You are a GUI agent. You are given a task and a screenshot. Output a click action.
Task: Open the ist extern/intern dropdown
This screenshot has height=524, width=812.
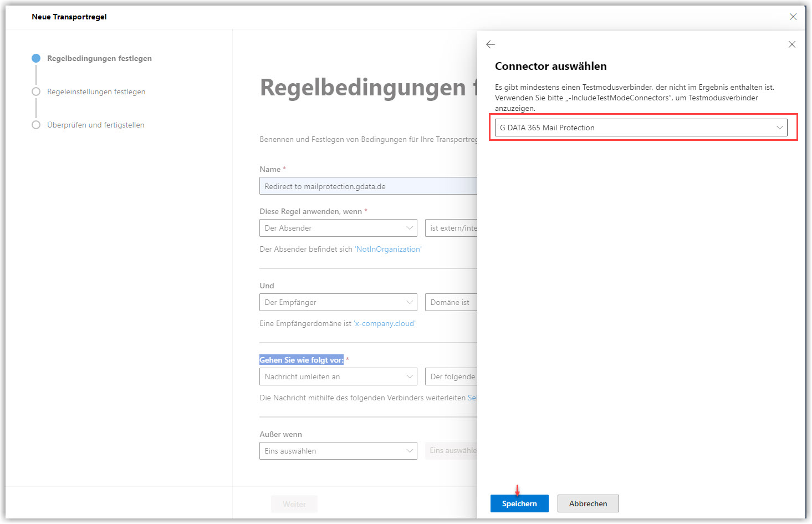pos(451,228)
